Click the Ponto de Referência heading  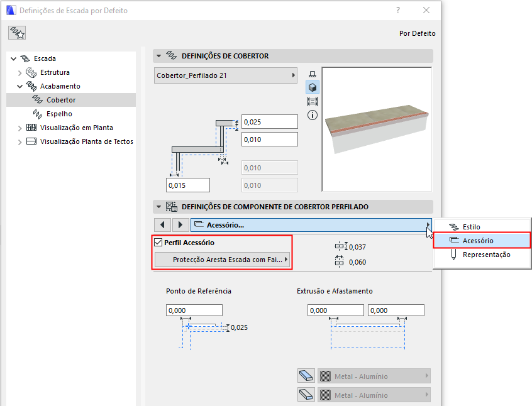[199, 291]
